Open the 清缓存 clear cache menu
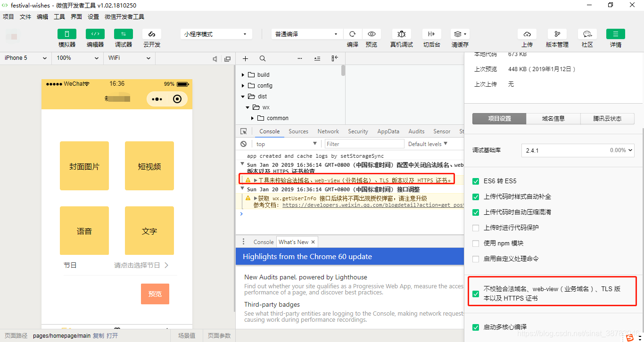644x342 pixels. [460, 34]
